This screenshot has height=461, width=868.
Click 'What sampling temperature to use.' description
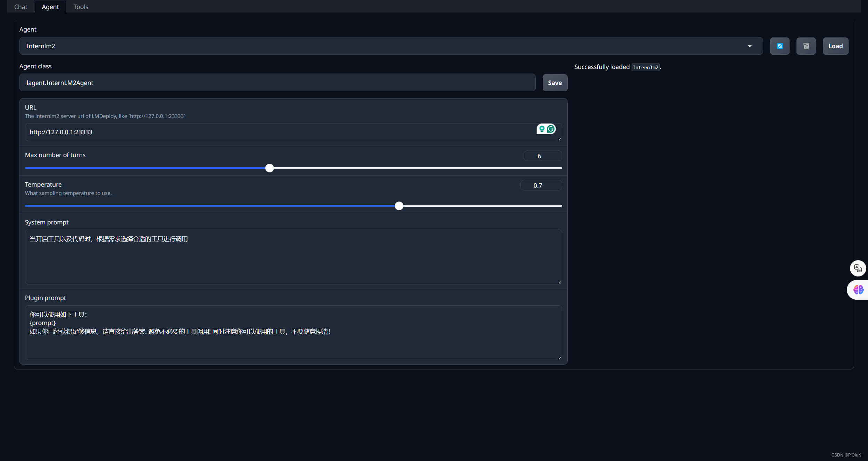tap(68, 193)
